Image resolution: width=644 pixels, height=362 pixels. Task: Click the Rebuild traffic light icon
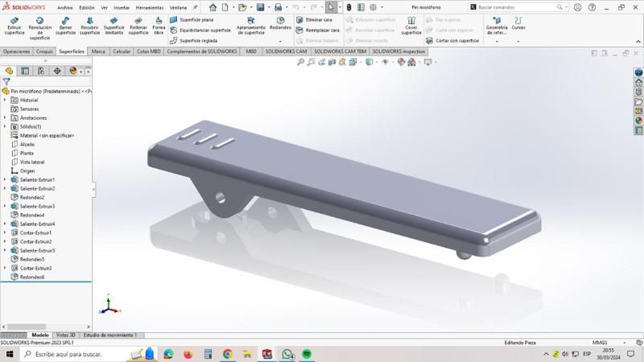click(349, 7)
